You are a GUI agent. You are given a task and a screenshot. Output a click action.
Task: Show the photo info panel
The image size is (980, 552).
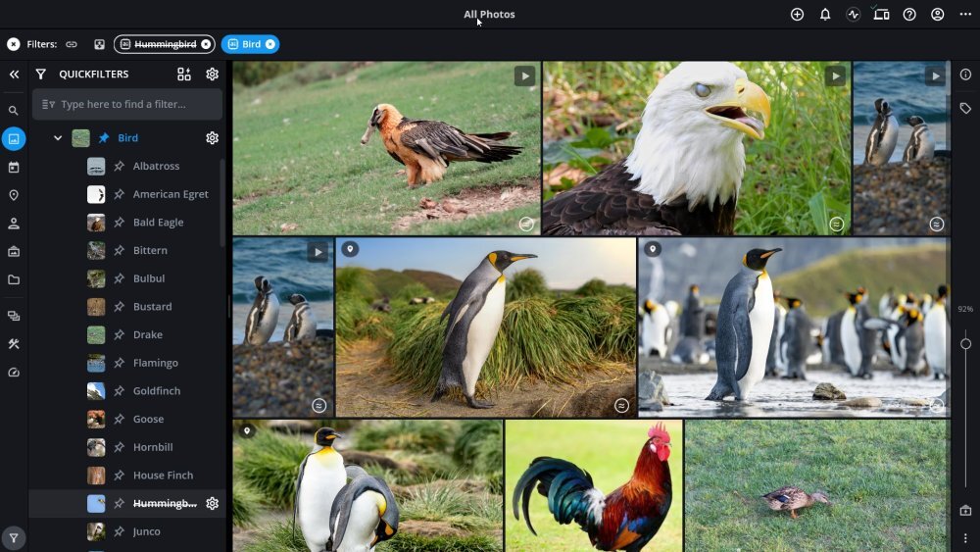click(965, 75)
